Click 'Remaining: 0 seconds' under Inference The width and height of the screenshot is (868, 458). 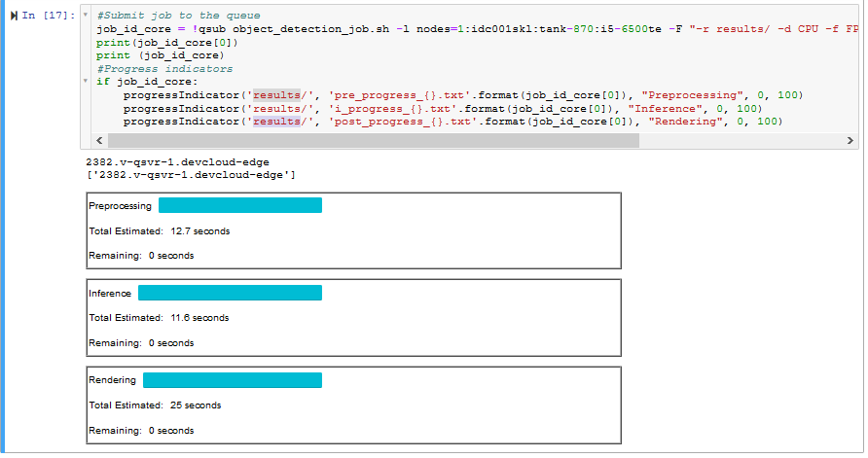click(141, 343)
